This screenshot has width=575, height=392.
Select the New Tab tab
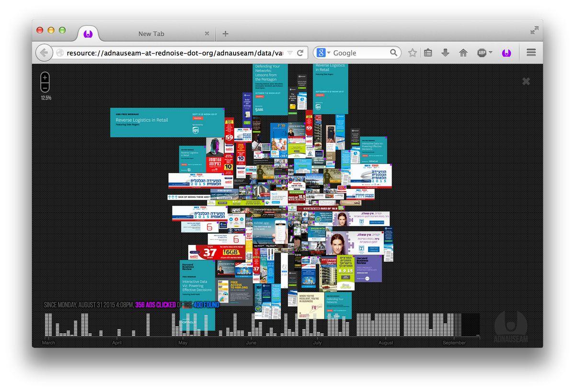click(151, 34)
